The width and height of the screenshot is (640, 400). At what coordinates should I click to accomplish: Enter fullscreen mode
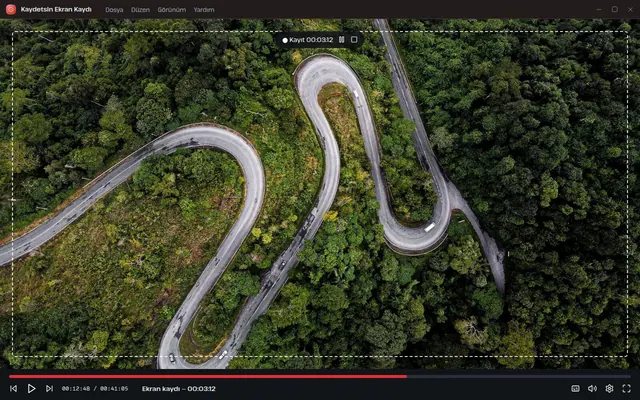(627, 389)
